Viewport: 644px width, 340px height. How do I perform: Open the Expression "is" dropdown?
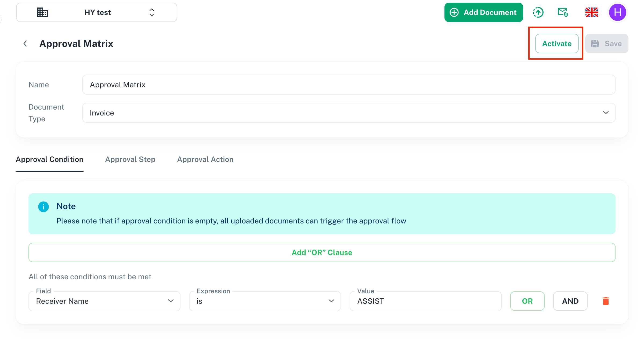point(265,301)
